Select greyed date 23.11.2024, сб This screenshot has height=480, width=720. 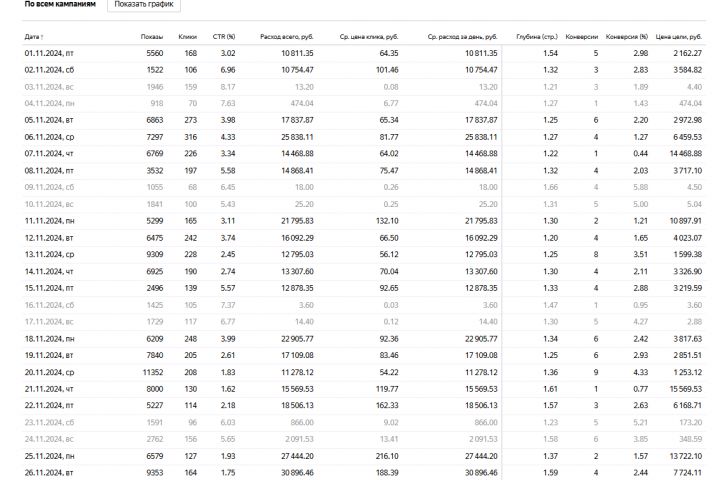tap(49, 422)
